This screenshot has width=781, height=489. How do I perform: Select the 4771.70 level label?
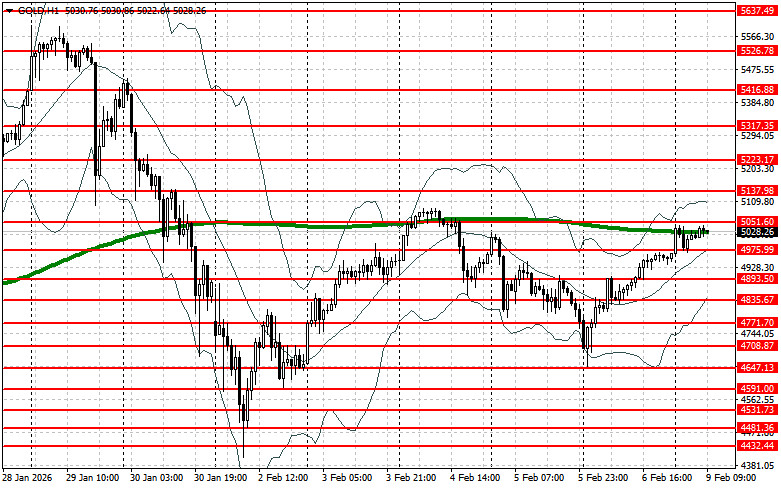coord(755,323)
